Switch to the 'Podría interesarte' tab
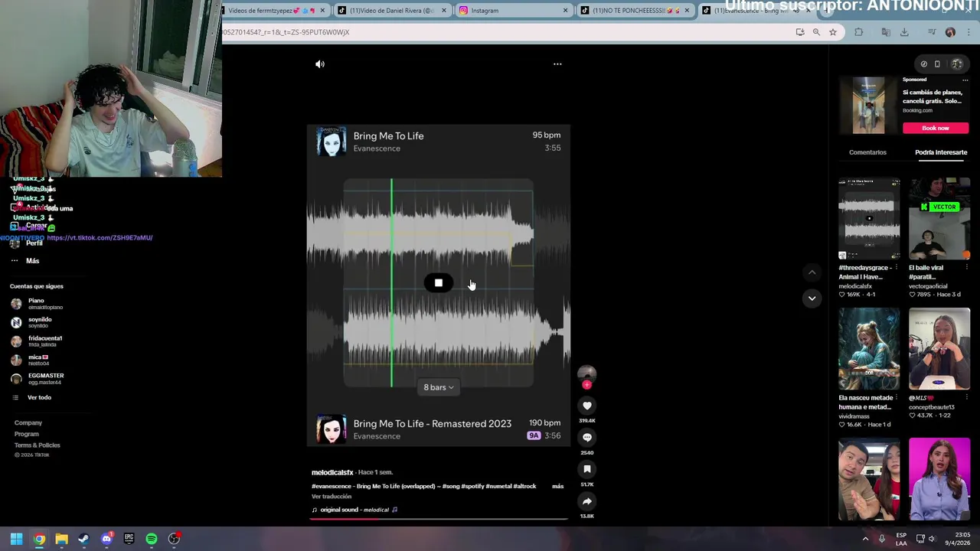Screen dimensions: 980x551 coord(941,152)
